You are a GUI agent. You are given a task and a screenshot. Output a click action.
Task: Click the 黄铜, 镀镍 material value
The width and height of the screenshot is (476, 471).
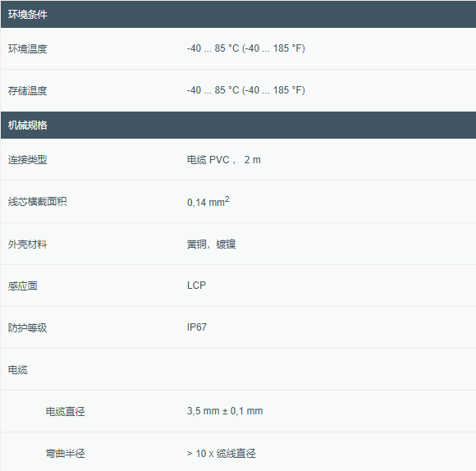211,244
